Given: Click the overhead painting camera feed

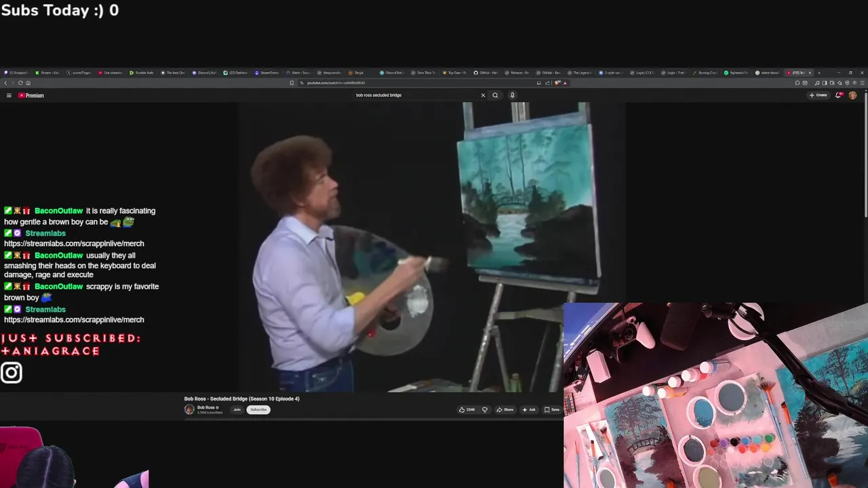Looking at the screenshot, I should pos(715,395).
